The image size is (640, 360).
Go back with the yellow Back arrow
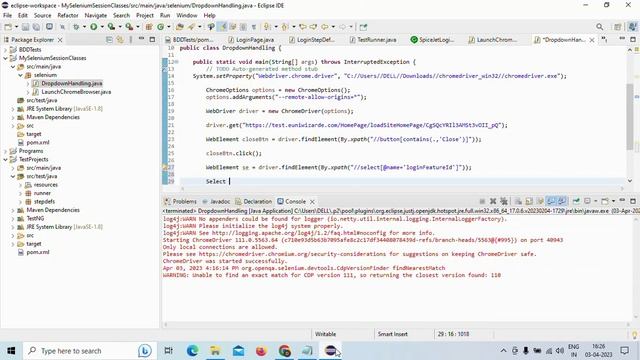(324, 27)
